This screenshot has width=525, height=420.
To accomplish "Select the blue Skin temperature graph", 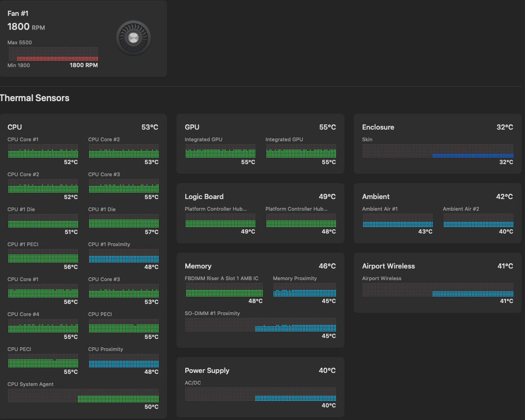I will tap(438, 151).
